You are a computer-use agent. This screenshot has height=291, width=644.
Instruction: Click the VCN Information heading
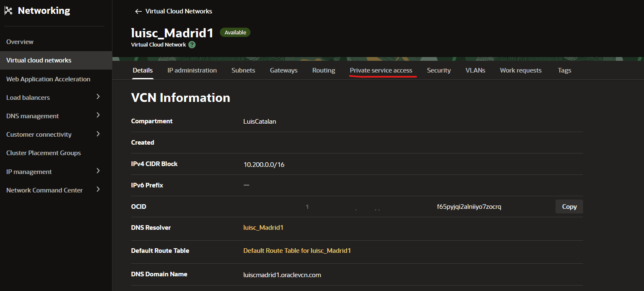click(x=181, y=98)
